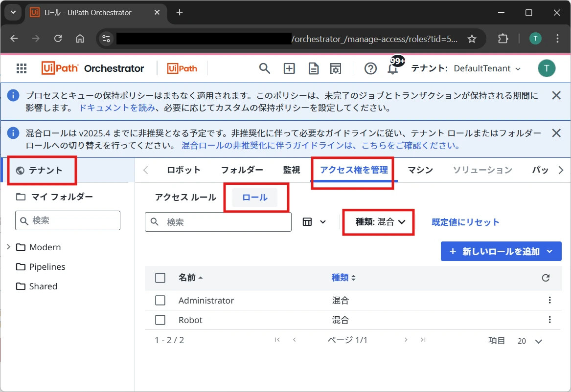This screenshot has height=392, width=571.
Task: Open マイ フォルダー in sidebar
Action: coord(55,196)
